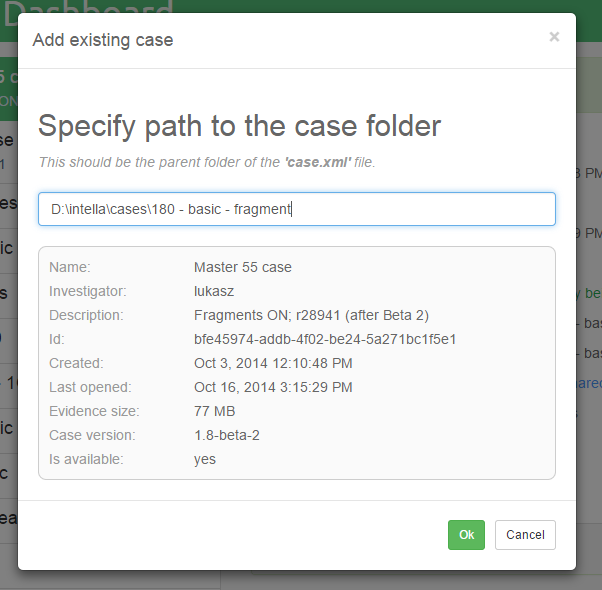Click the '77 MB' evidence size value
Screen dimensions: 602x590
coord(214,411)
